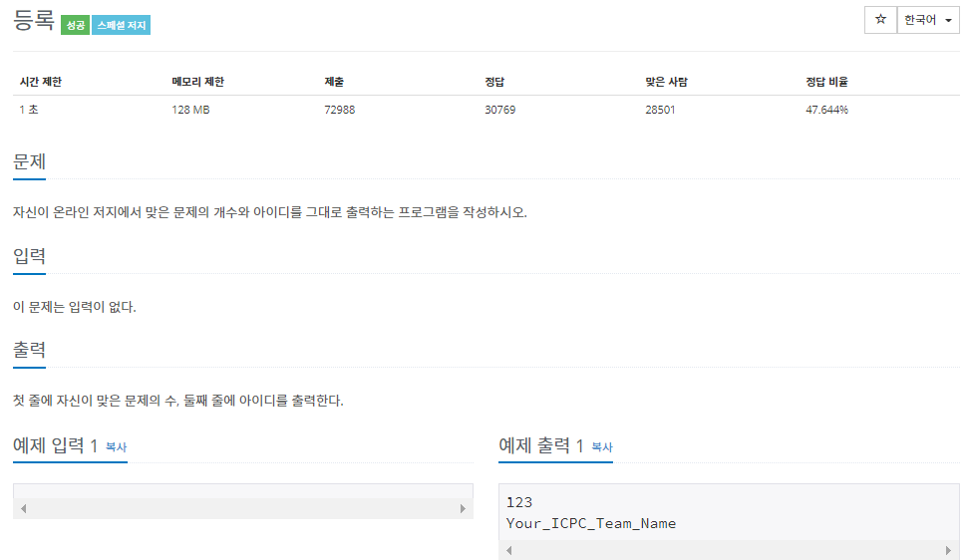This screenshot has height=560, width=969.
Task: Click the 맞은 사람 column header
Action: (x=666, y=82)
